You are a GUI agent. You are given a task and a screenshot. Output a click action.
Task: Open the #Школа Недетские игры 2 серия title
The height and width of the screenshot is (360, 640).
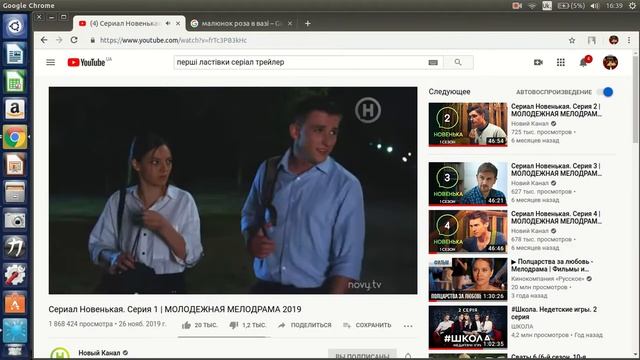pos(554,313)
